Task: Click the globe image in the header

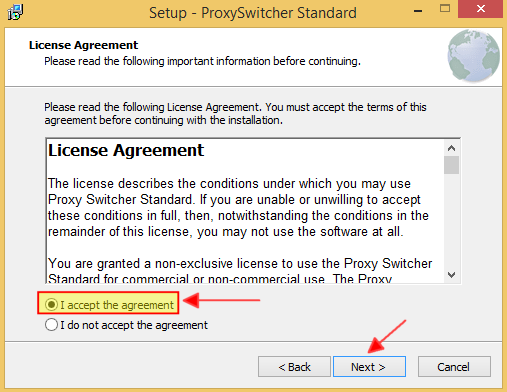Action: (x=473, y=56)
